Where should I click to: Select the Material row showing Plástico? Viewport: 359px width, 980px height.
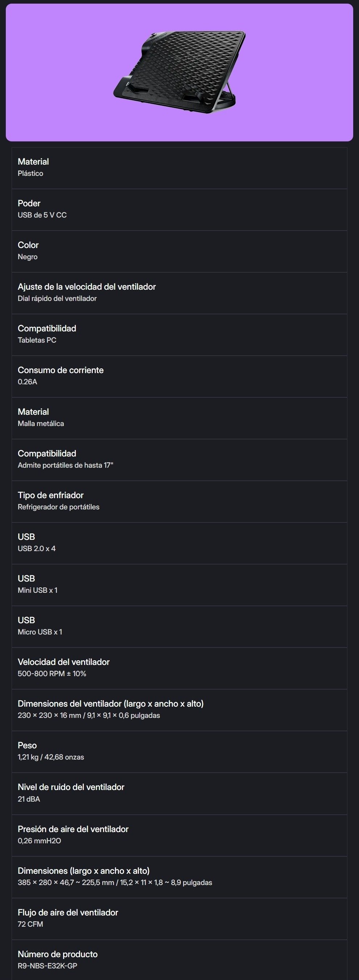click(179, 168)
